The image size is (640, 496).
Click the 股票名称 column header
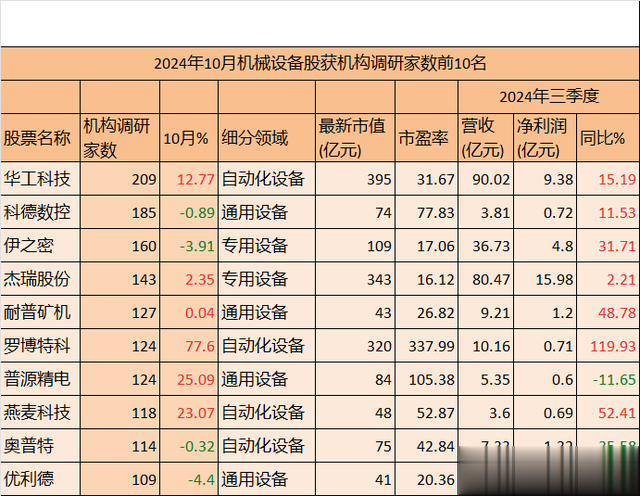pyautogui.click(x=40, y=138)
